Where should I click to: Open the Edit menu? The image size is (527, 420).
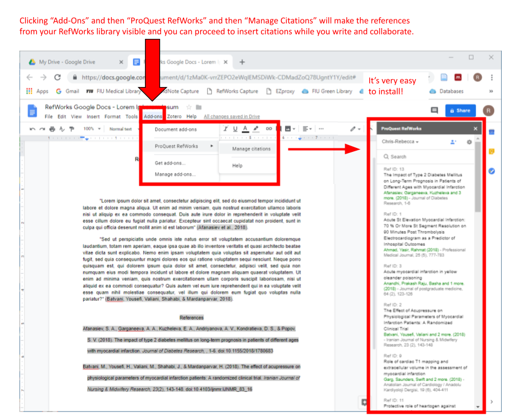coord(62,116)
